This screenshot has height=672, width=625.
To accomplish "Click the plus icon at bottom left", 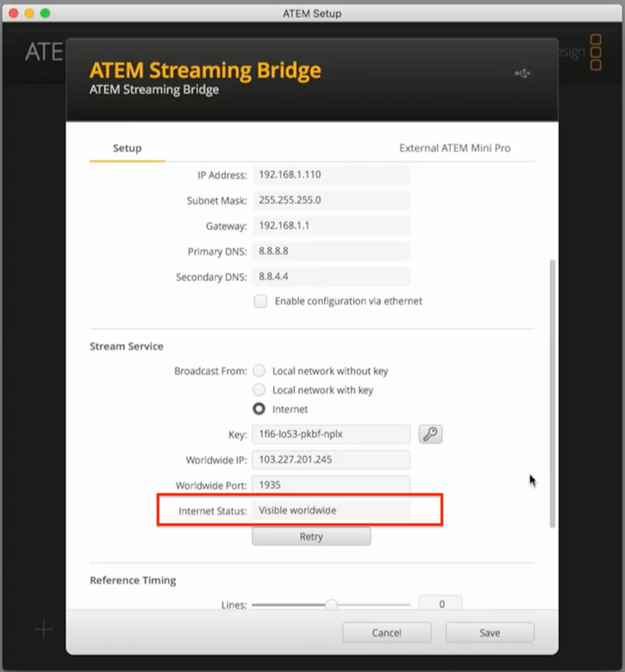I will coord(43,630).
